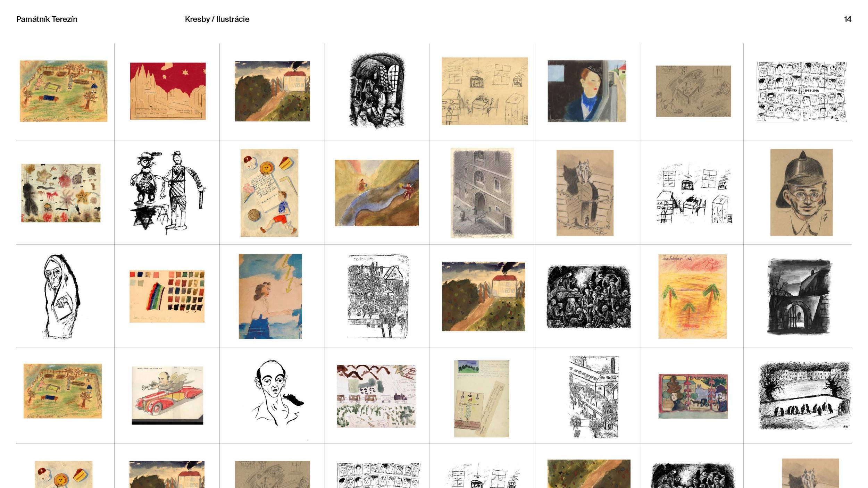
Task: Open the woman with lightning bolt painting
Action: 270,296
